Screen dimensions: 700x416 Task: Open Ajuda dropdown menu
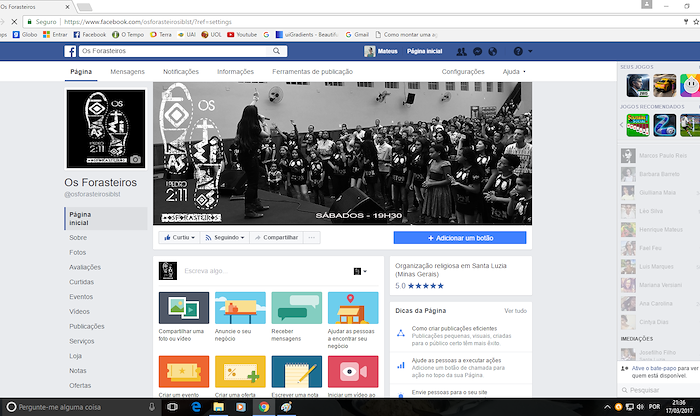[514, 71]
